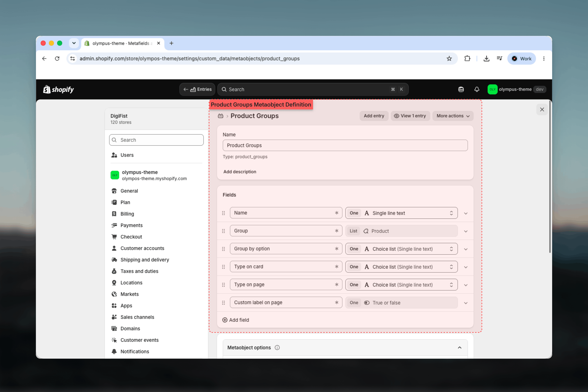Open browser three-dot menu
The image size is (588, 392).
tap(544, 58)
